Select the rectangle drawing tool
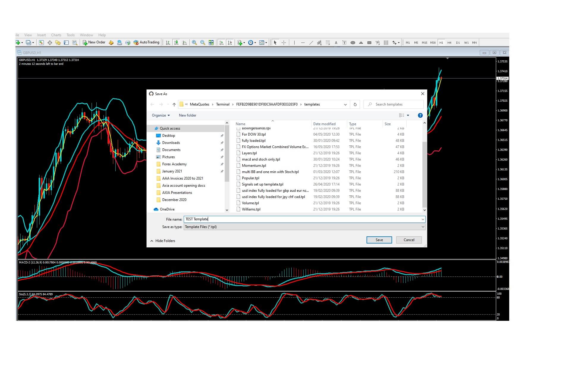Image resolution: width=588 pixels, height=377 pixels. (x=369, y=43)
